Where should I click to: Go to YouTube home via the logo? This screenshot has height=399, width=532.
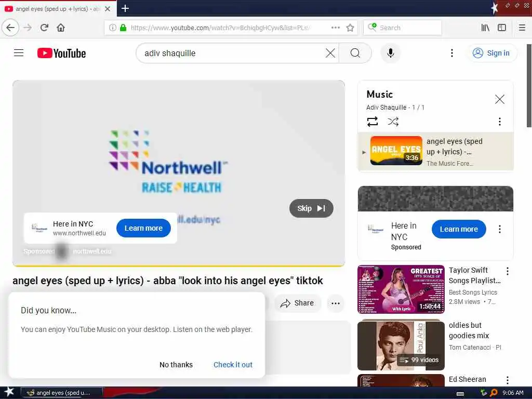click(61, 54)
